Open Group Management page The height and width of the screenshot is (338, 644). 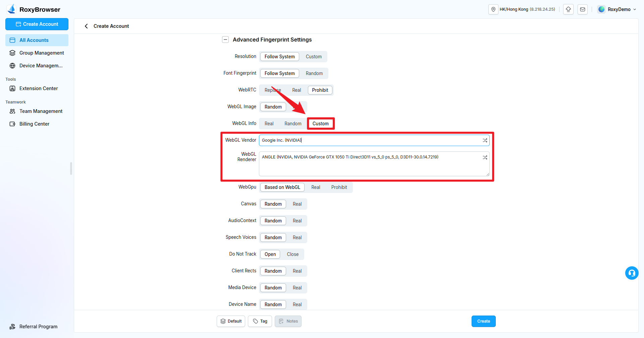pos(37,53)
